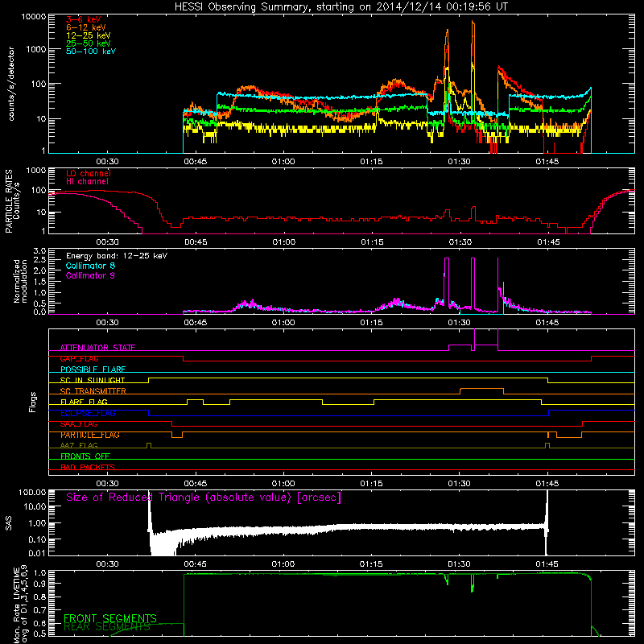
Task: Select the 'LO channel' legend label
Action: click(89, 173)
